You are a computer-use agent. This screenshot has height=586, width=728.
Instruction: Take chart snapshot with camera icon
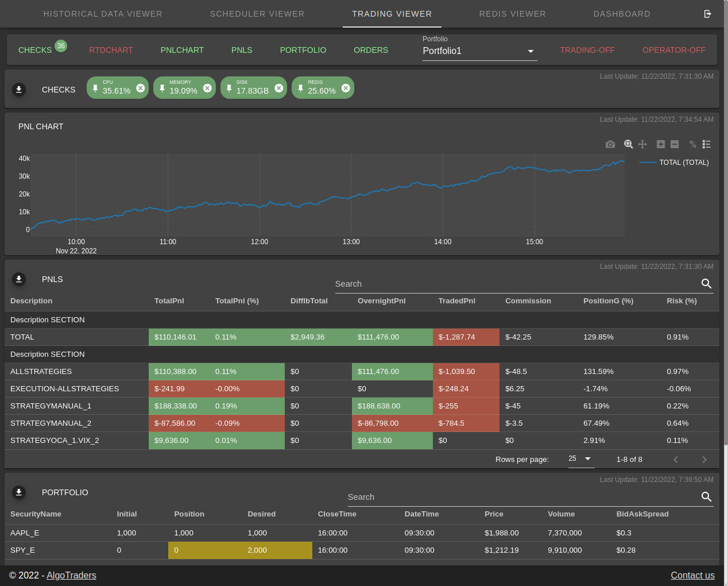tap(610, 144)
